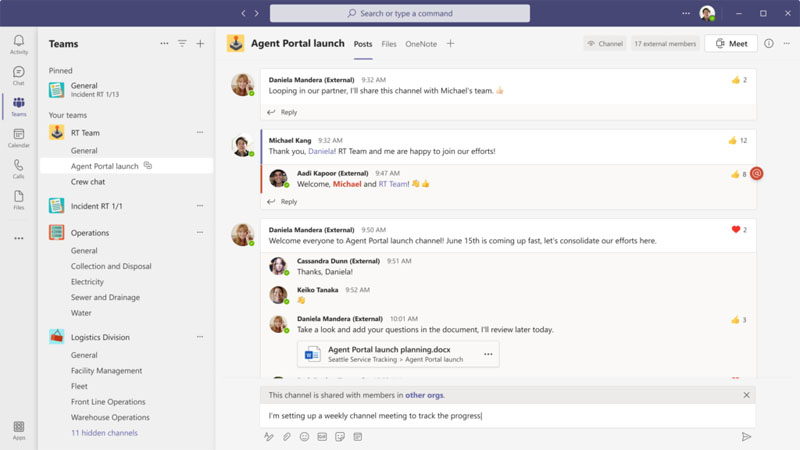Open the Activity feed in the sidebar
800x450 pixels.
point(18,44)
